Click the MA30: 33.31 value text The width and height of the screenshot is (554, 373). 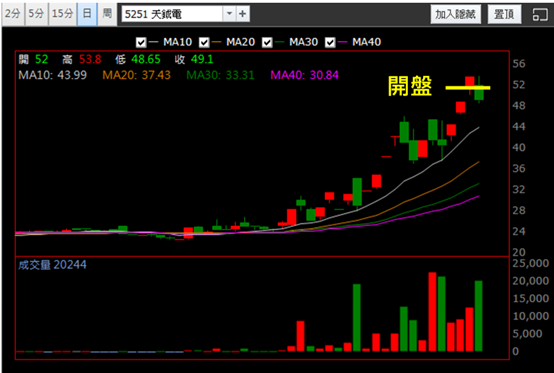tap(220, 75)
